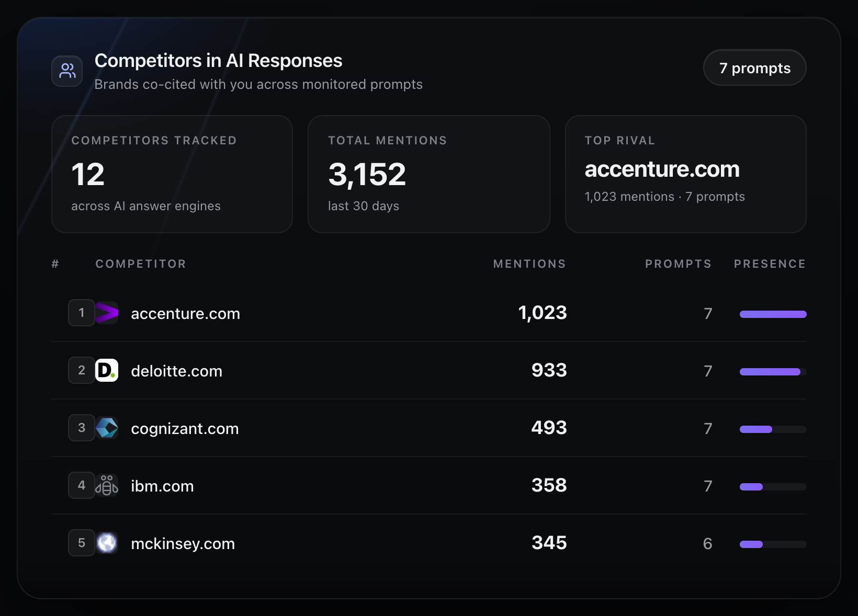Click the ibm.com presence bar

pos(773,487)
